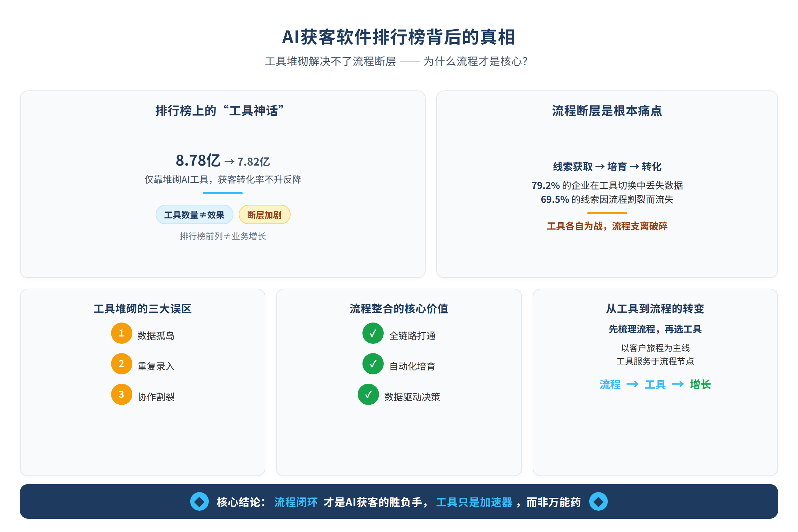Click the banner text 才是AI获客的胜负手
Viewport: 798px width, 532px height.
pos(373,502)
